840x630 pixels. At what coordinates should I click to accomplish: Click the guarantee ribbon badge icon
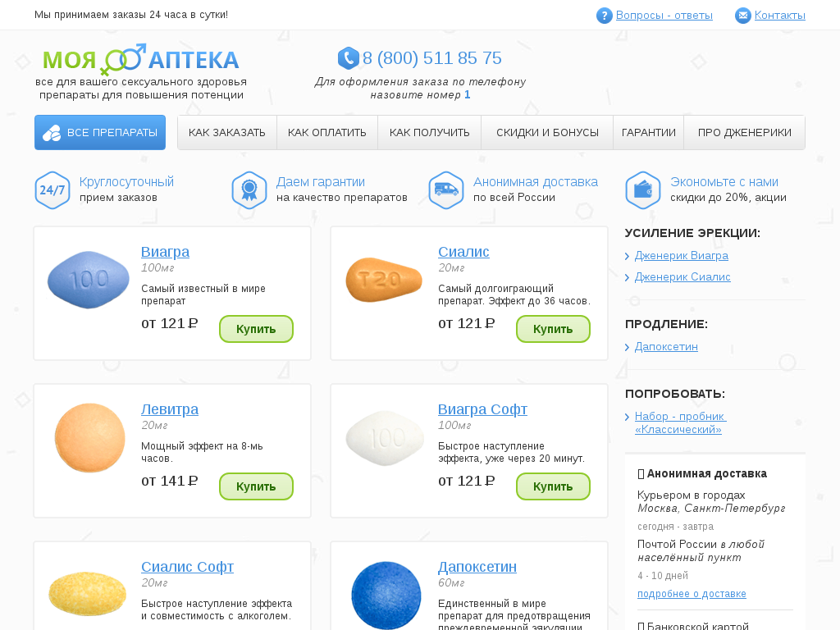pos(249,190)
